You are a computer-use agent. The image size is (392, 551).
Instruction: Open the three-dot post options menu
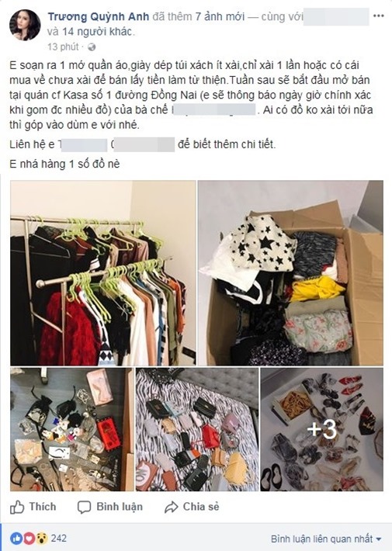(x=378, y=16)
